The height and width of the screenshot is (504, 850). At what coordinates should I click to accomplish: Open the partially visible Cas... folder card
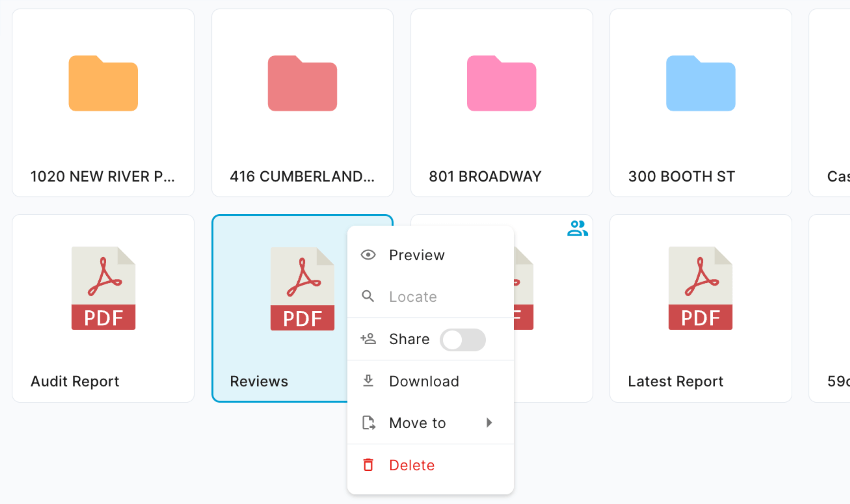pyautogui.click(x=830, y=103)
